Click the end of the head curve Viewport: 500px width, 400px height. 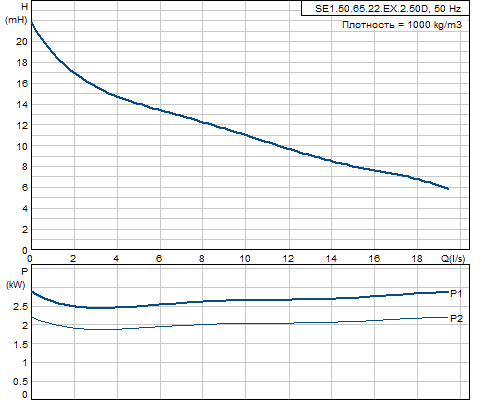(448, 189)
